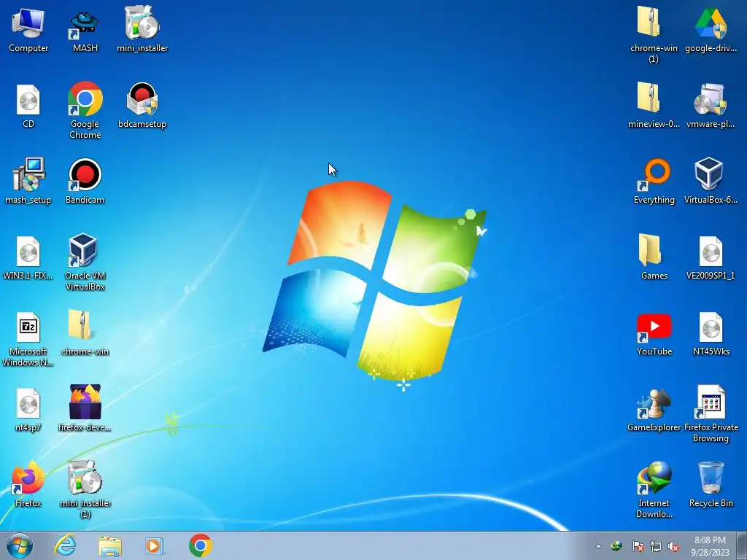This screenshot has height=560, width=747.
Task: Select the VE2009SP1_1 disc image
Action: pyautogui.click(x=711, y=257)
